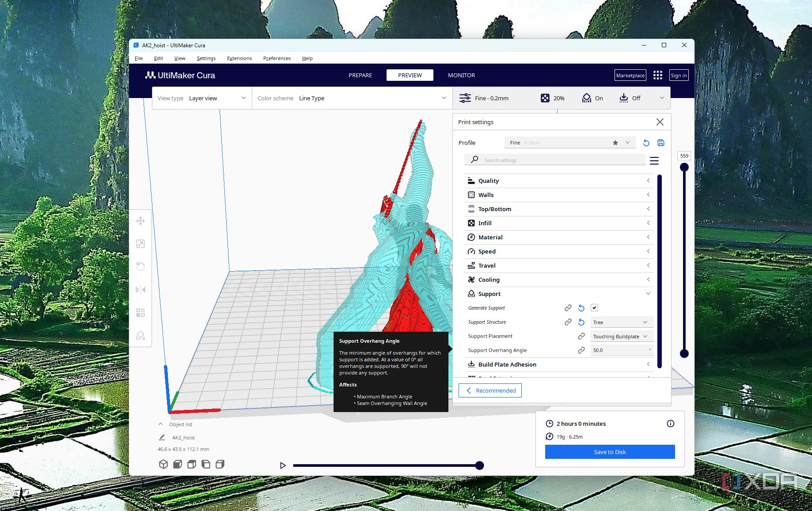This screenshot has height=511, width=812.
Task: Select the Support Blocker tool
Action: [x=140, y=336]
